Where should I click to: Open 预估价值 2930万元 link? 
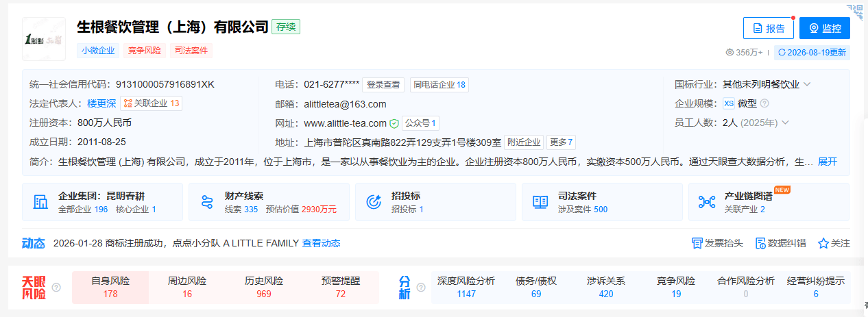pos(301,209)
